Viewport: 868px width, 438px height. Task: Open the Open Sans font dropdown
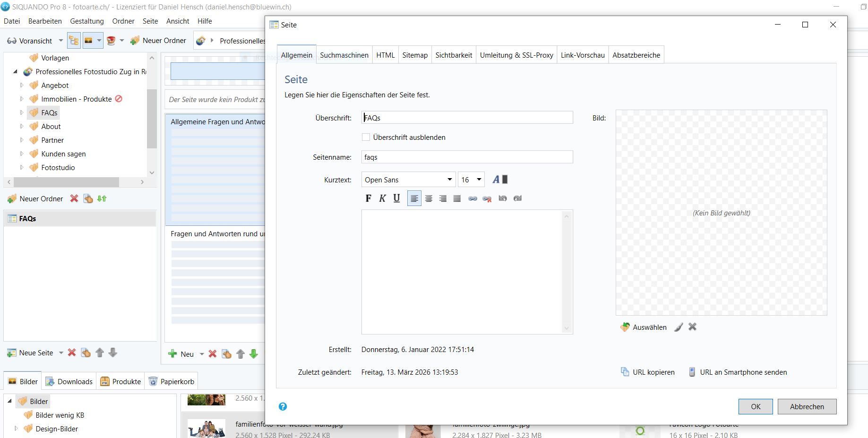point(408,180)
